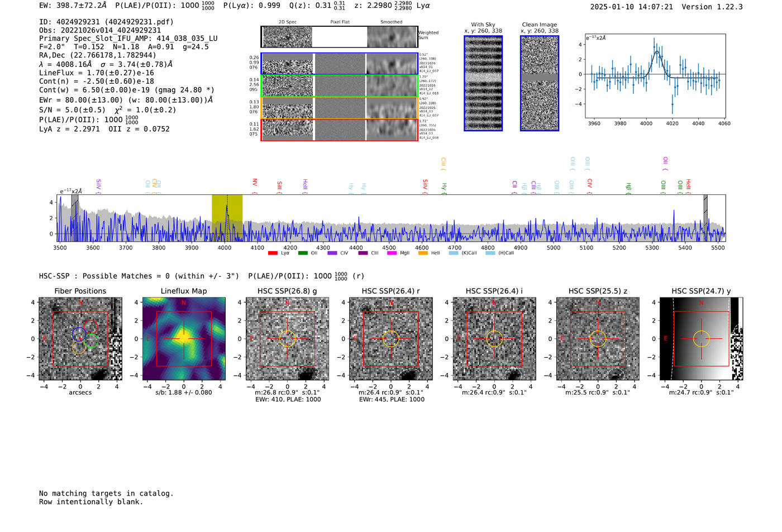Click the Row intentionally blank text
This screenshot has width=782, height=532.
[91, 501]
